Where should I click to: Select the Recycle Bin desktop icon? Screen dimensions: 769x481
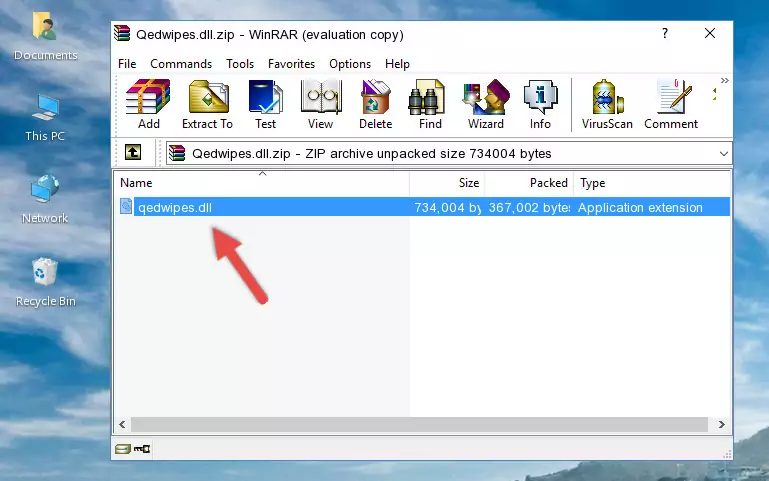(x=46, y=282)
